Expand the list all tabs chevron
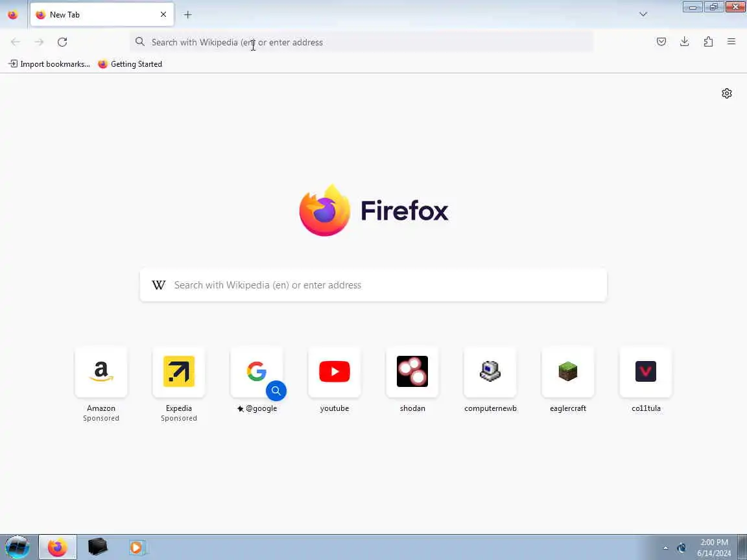 coord(643,14)
